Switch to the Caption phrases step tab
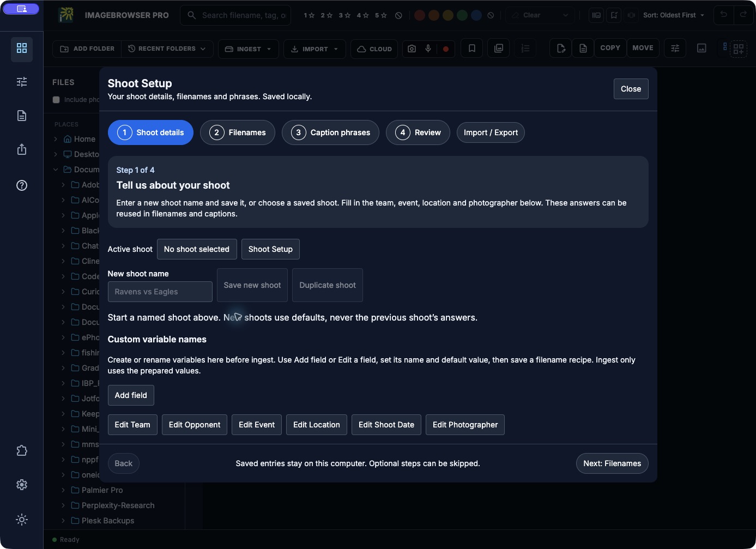Viewport: 756px width, 549px height. 330,132
